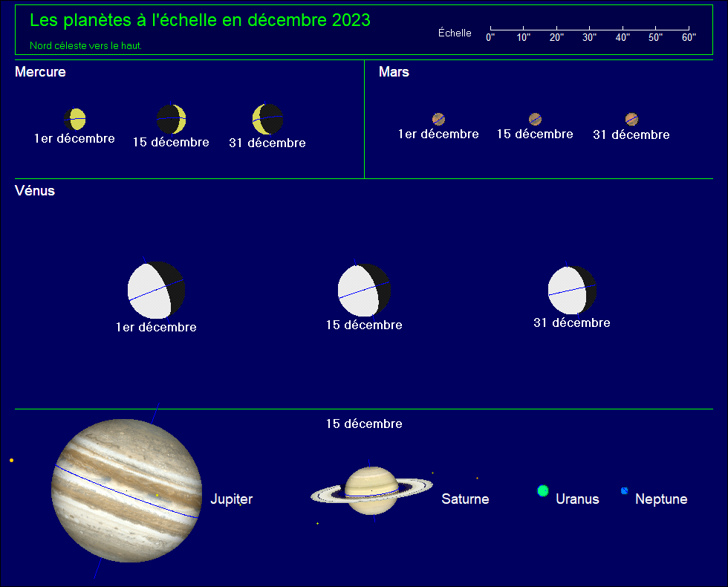Click the 10" mark on the scale
Image resolution: width=728 pixels, height=587 pixels.
[523, 37]
